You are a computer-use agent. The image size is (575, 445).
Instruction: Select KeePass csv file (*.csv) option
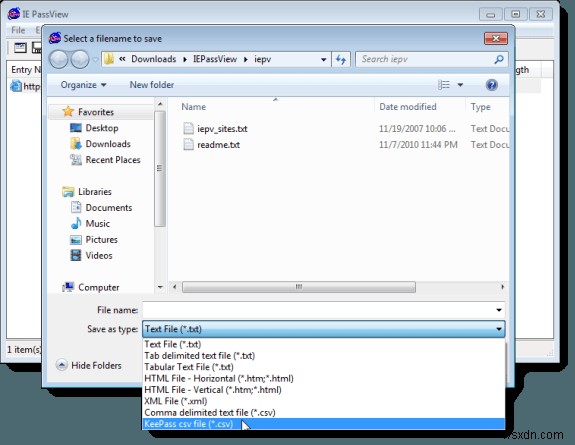[x=323, y=424]
